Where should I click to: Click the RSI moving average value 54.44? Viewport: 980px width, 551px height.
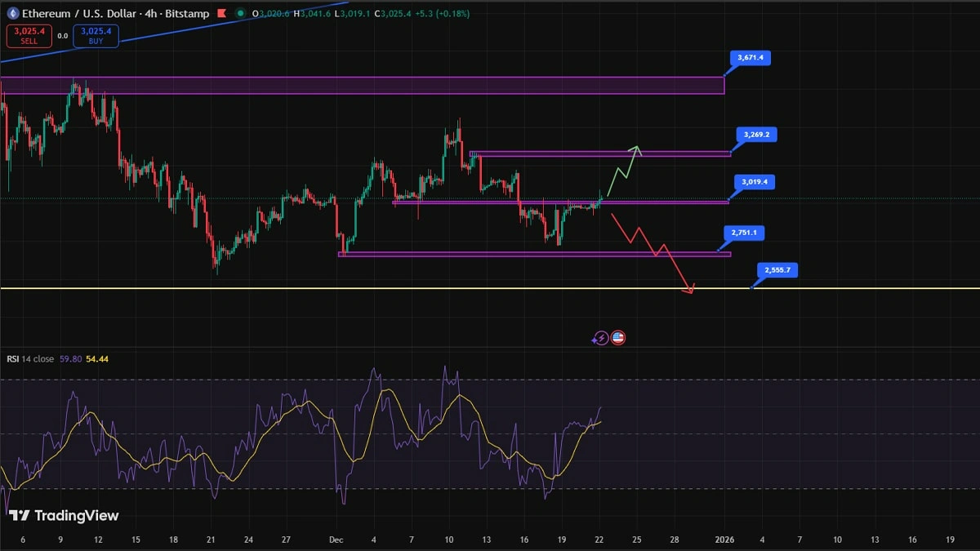[x=97, y=358]
